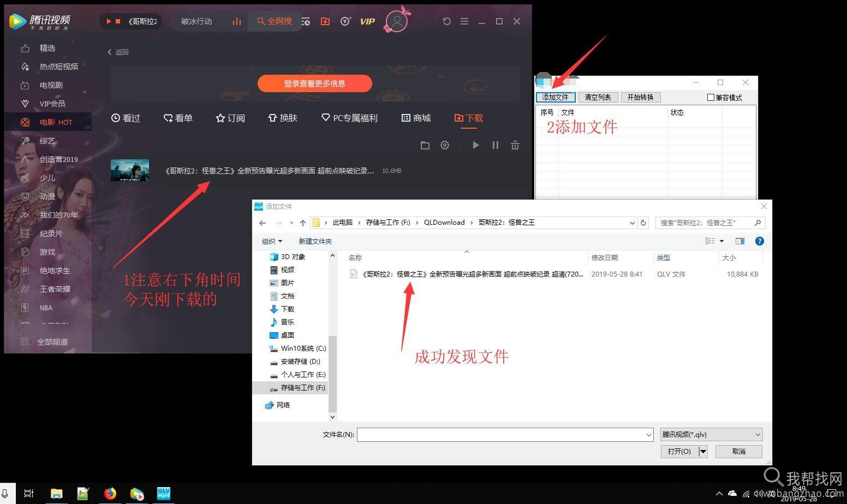Image resolution: width=847 pixels, height=504 pixels.
Task: Click 新建文件夹 in the dialog toolbar
Action: pyautogui.click(x=315, y=241)
